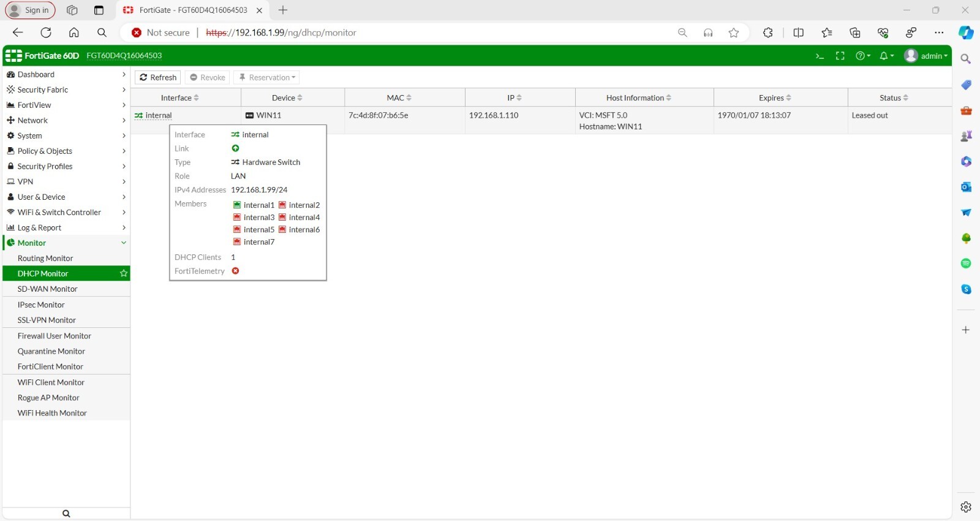Go to the browser home page
This screenshot has width=980, height=521.
(x=74, y=32)
